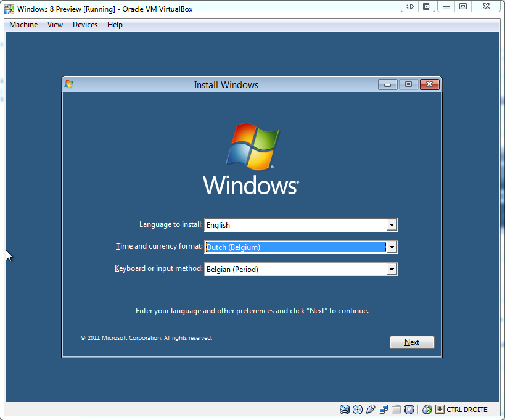Click the network adapters status icon

(x=383, y=410)
